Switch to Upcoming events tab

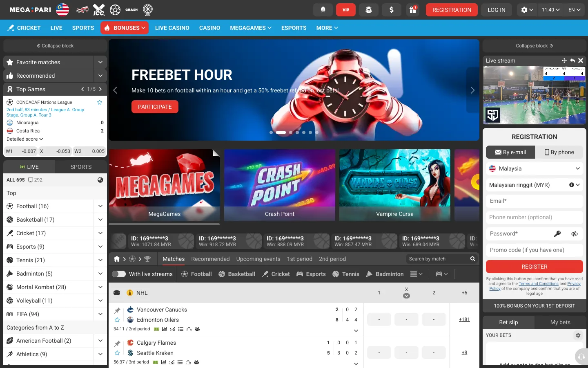tap(258, 259)
